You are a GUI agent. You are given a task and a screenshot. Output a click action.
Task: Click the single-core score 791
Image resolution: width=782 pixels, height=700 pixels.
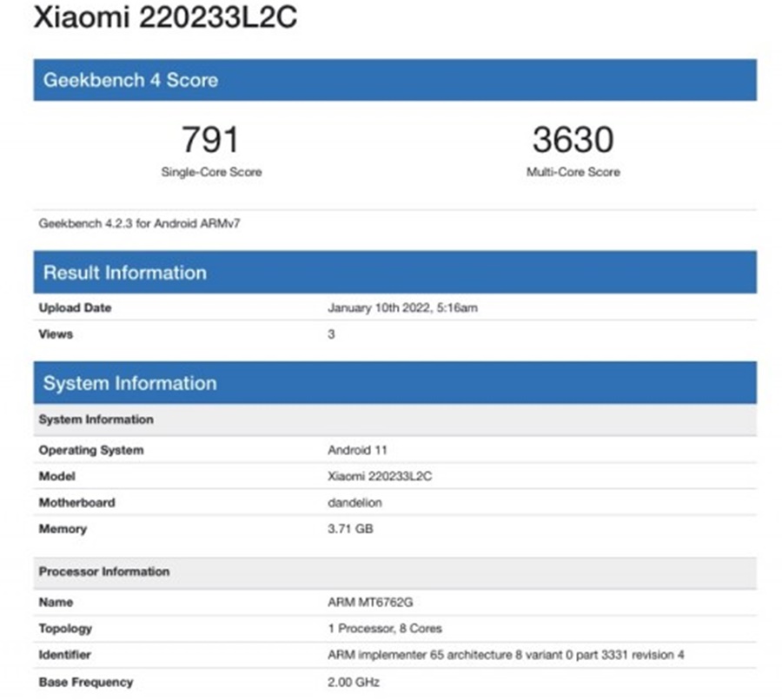pyautogui.click(x=210, y=139)
